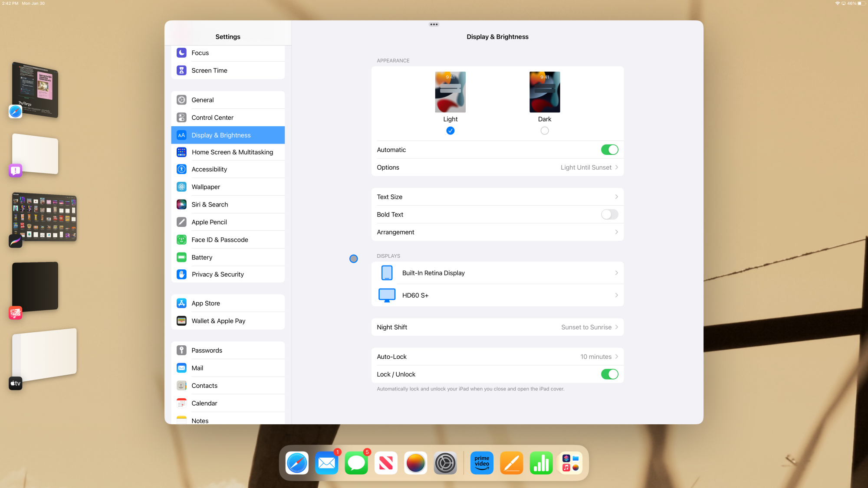Image resolution: width=868 pixels, height=488 pixels.
Task: Expand Night Shift settings chevron
Action: [616, 327]
